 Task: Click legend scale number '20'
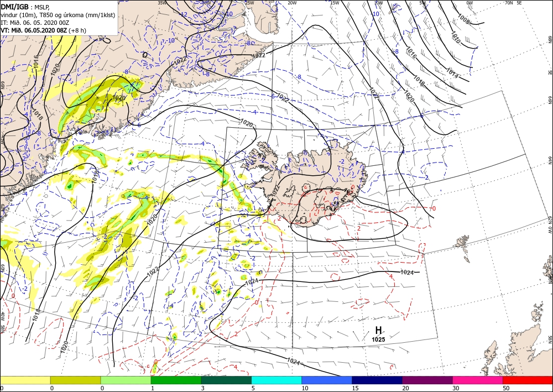coord(405,388)
